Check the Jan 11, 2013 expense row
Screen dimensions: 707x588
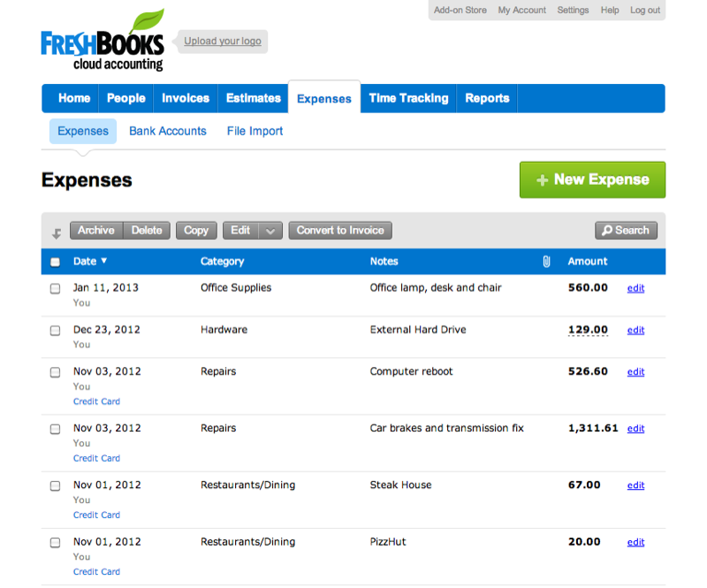pyautogui.click(x=55, y=287)
